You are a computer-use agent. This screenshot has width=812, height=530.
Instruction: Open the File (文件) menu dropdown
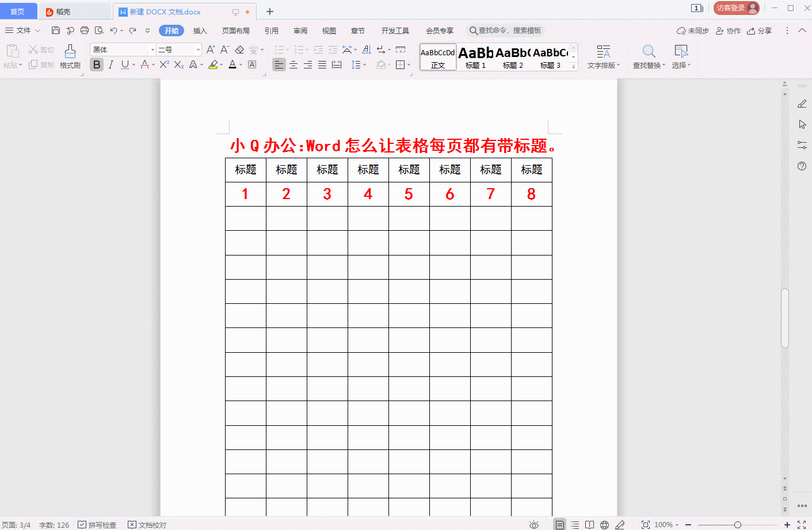(23, 30)
